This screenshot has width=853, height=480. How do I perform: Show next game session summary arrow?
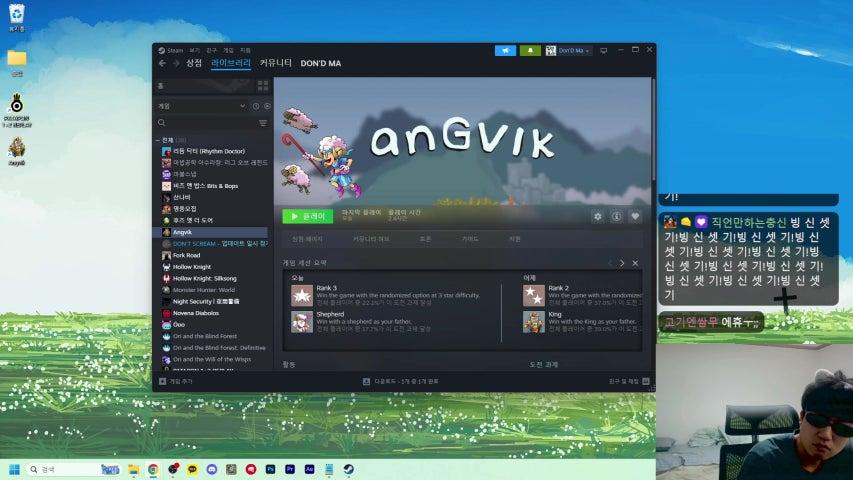622,263
